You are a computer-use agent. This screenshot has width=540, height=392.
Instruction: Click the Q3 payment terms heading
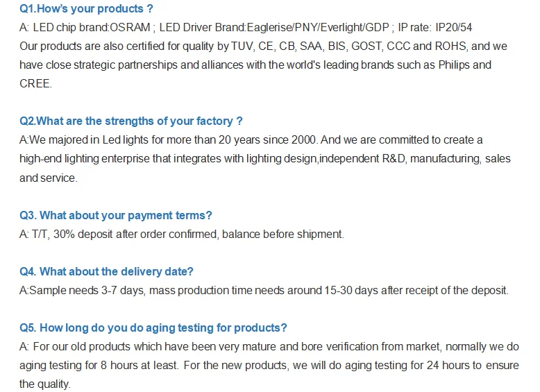[115, 215]
